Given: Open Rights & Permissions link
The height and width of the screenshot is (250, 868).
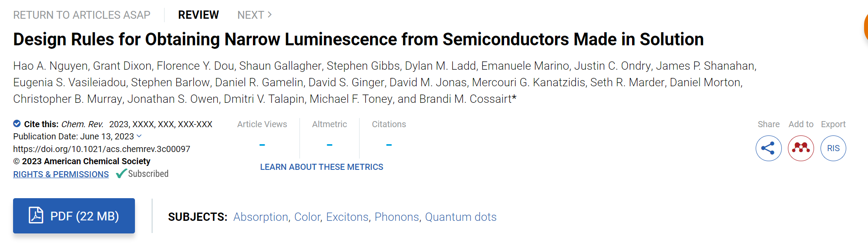Looking at the screenshot, I should [x=61, y=174].
